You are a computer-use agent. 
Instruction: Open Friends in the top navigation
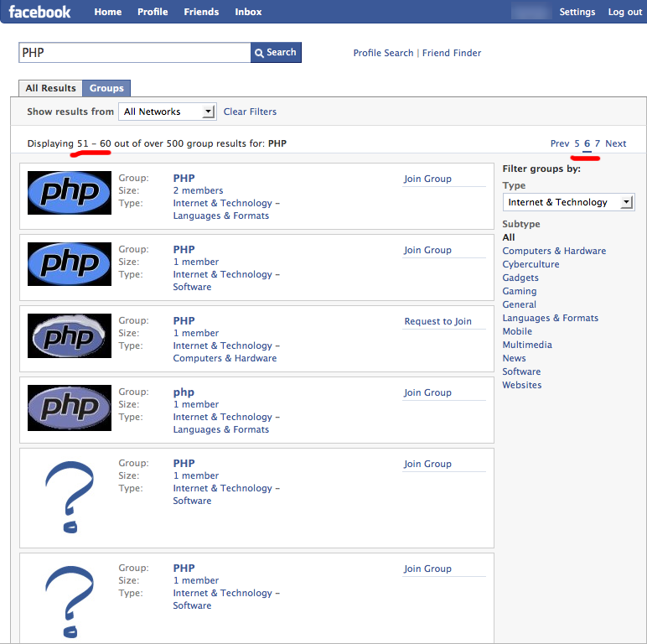pos(201,12)
